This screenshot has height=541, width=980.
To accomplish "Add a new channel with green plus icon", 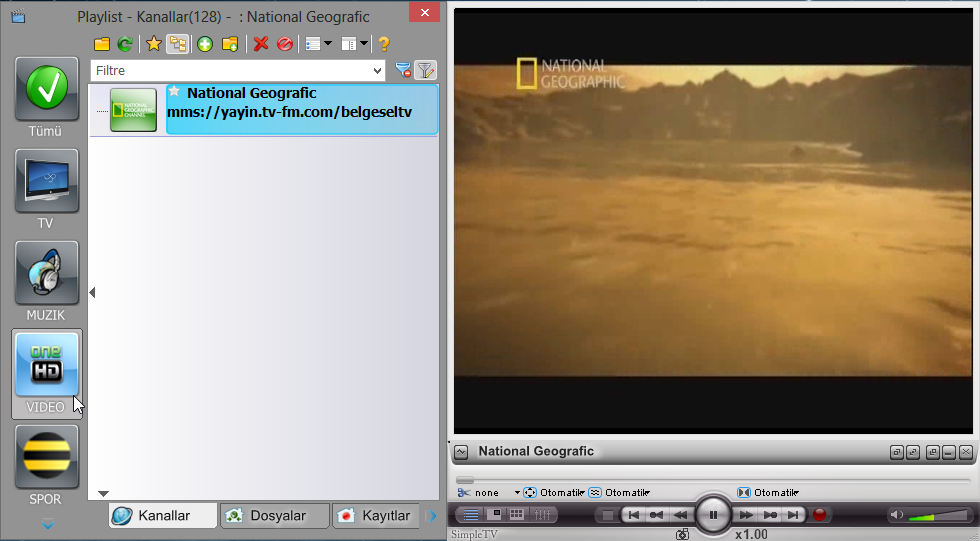I will tap(205, 44).
